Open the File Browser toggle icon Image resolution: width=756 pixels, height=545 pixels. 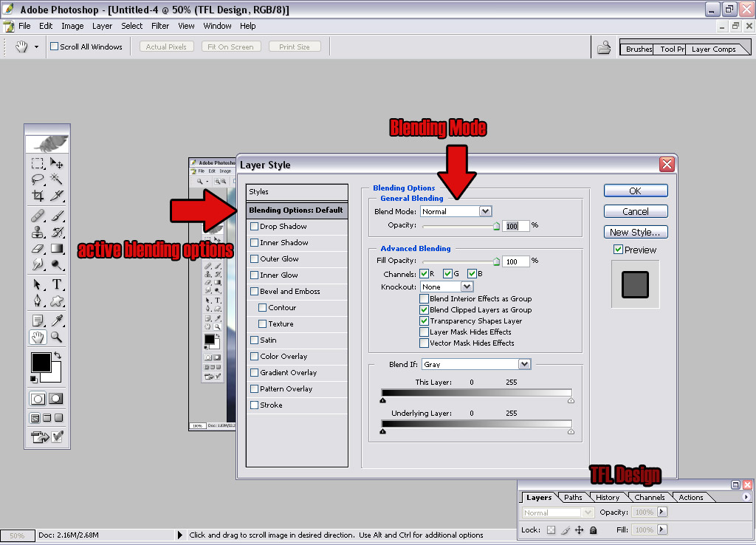tap(604, 47)
